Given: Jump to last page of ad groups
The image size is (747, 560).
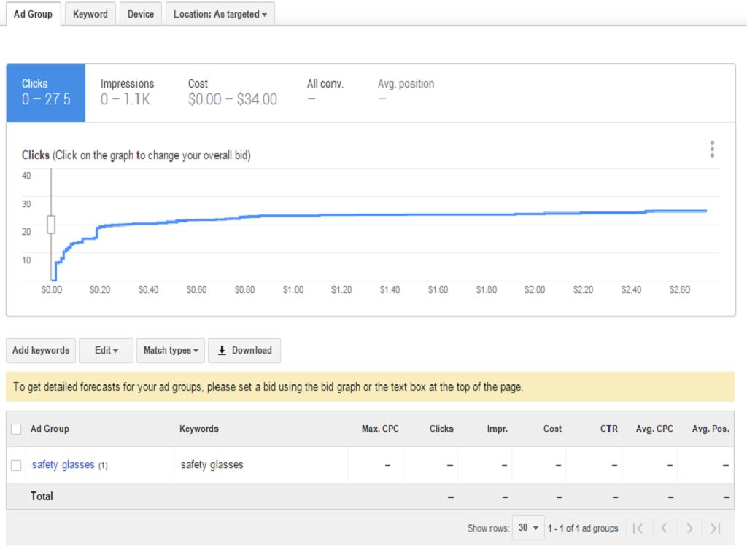Looking at the screenshot, I should coord(715,528).
